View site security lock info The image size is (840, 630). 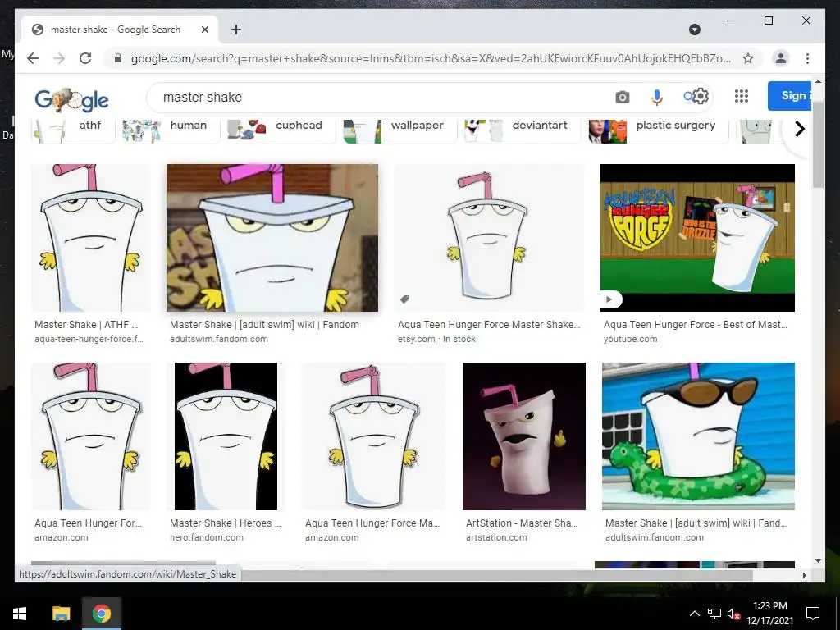pyautogui.click(x=118, y=58)
